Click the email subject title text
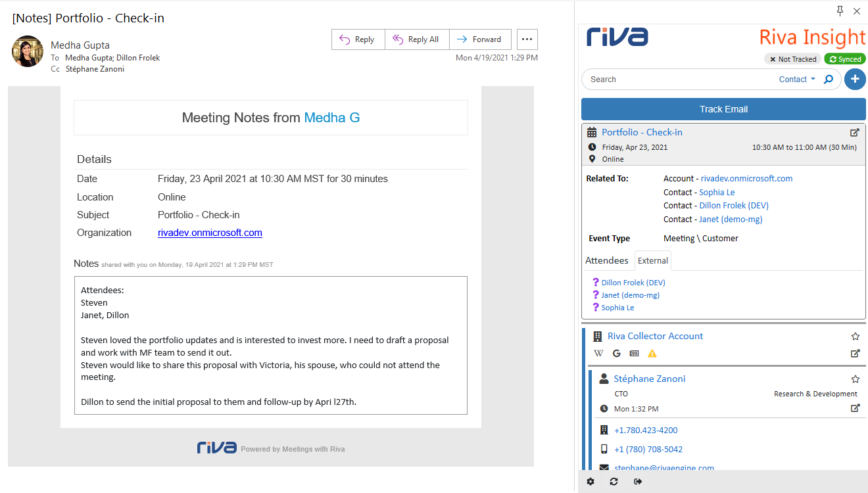 88,18
